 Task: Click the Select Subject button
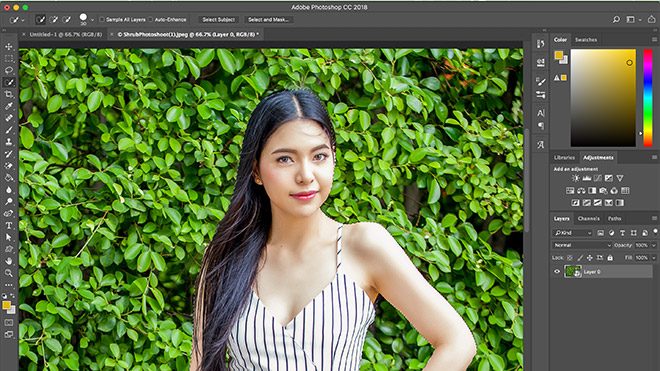(x=218, y=19)
